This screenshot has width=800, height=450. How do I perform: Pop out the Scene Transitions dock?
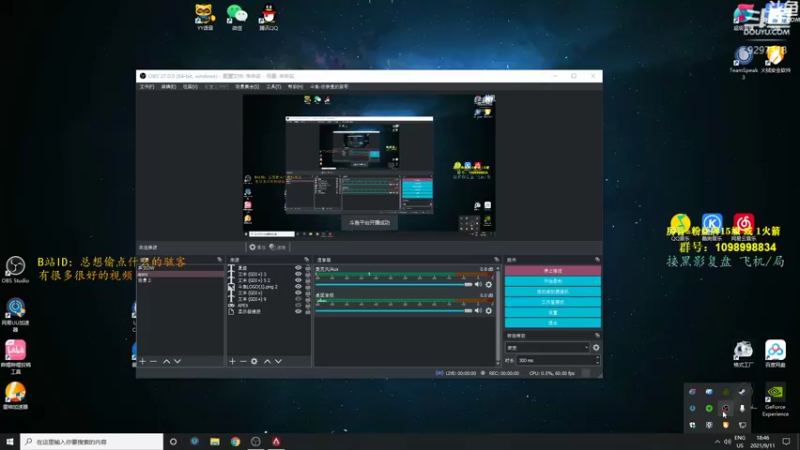[x=597, y=335]
